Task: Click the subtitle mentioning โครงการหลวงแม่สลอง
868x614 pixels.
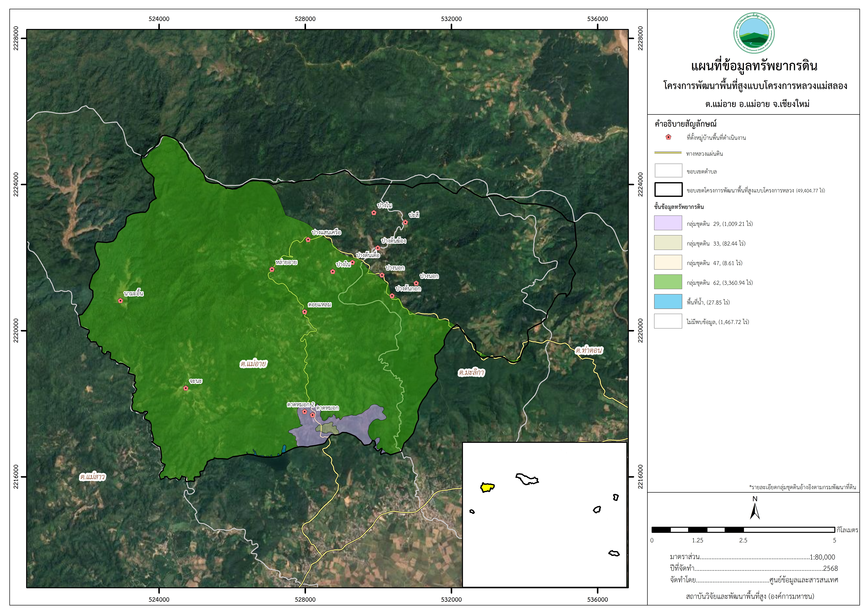Action: pos(755,86)
